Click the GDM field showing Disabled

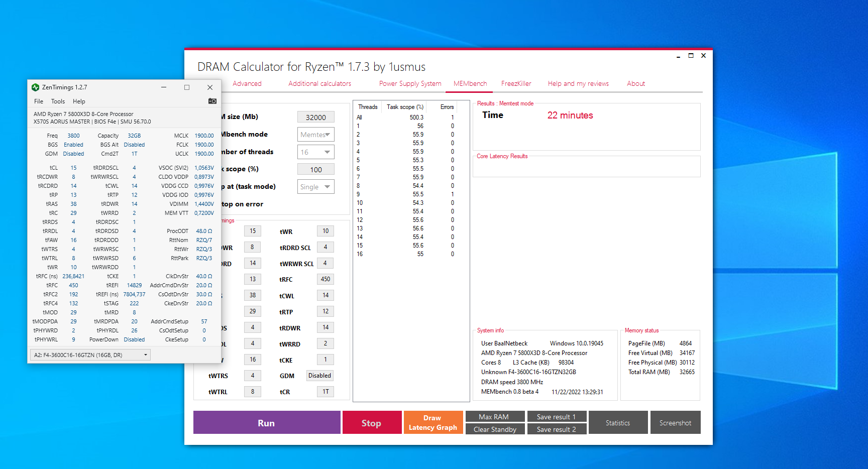pyautogui.click(x=320, y=376)
